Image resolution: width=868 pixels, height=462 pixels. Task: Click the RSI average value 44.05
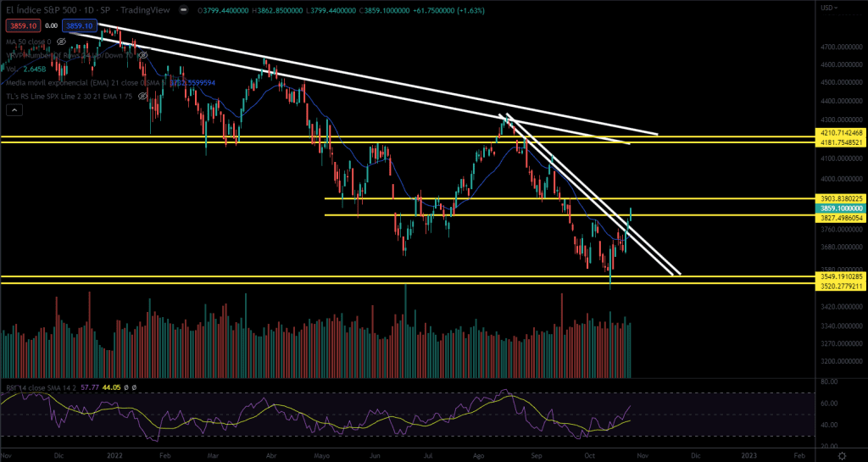pos(111,388)
